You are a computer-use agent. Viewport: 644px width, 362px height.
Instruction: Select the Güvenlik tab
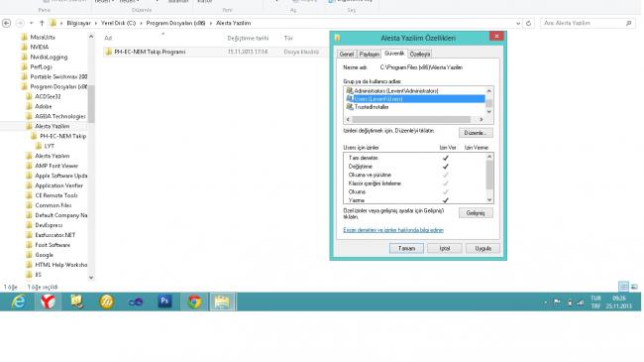[x=394, y=54]
